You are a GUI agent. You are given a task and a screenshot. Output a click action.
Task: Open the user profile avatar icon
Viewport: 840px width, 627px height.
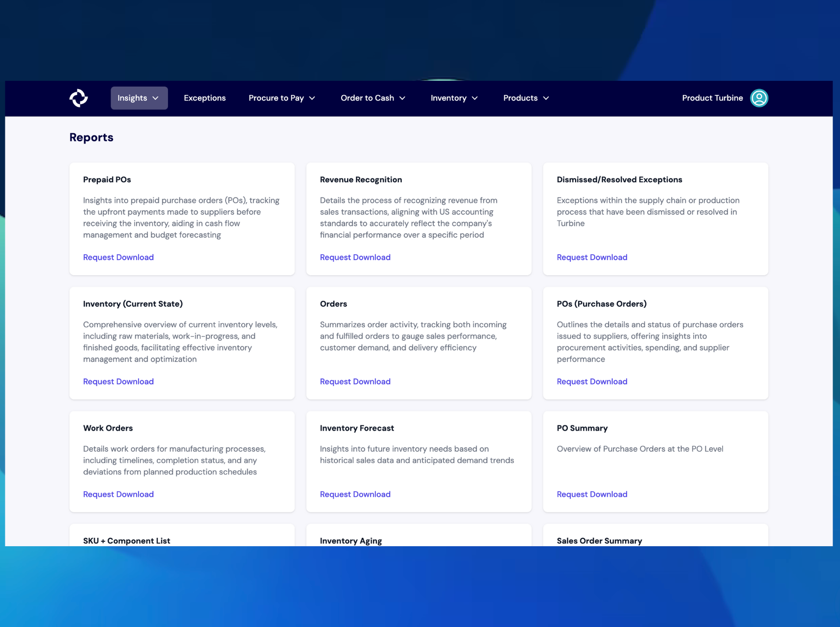[x=759, y=98]
